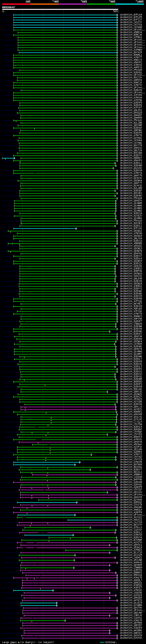146x644 pixels.
Task: Click the white query sequence bar
Action: [x=60, y=9]
